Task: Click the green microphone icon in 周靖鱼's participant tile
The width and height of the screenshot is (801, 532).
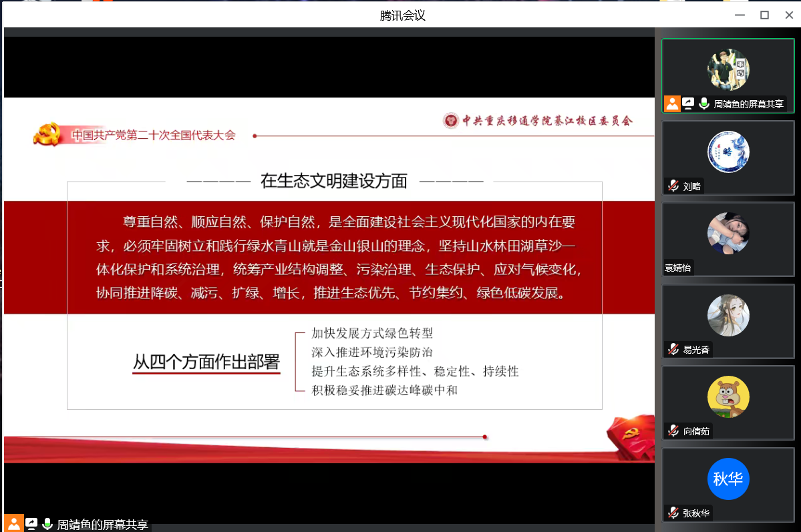Action: [704, 104]
